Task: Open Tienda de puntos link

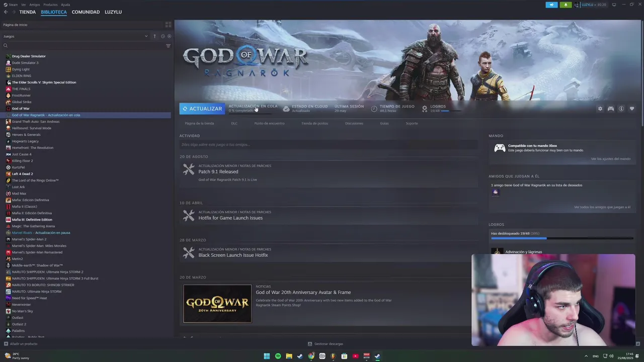Action: click(x=314, y=123)
